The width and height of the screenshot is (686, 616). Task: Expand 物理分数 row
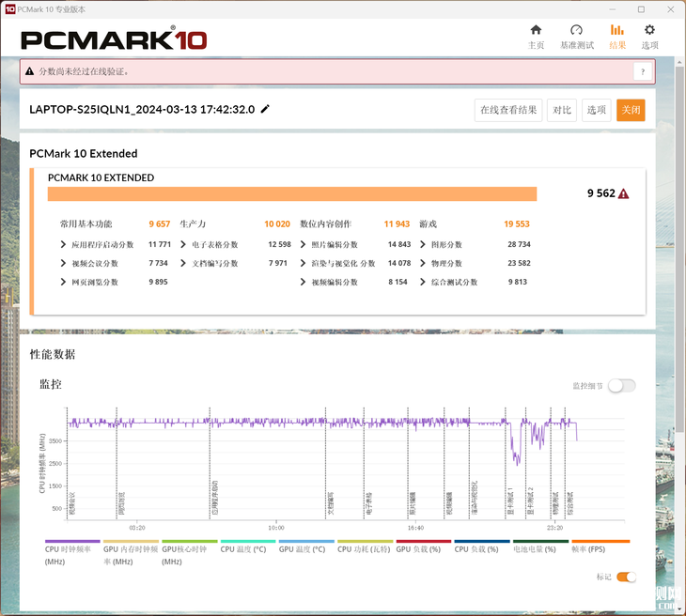coord(423,263)
